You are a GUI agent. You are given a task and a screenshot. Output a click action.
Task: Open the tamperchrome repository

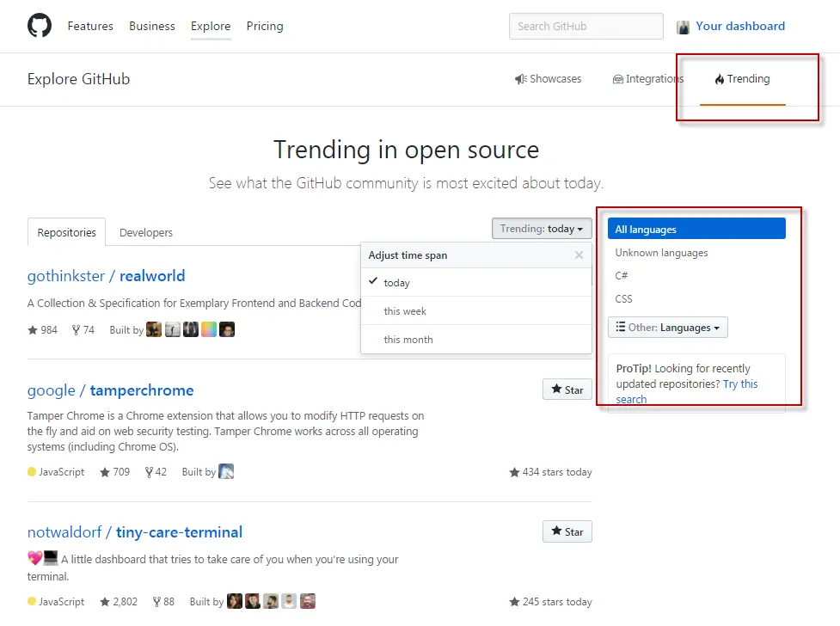click(142, 390)
